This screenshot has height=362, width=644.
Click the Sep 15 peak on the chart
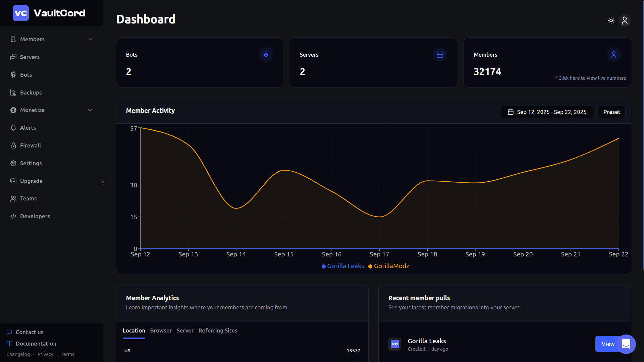tap(284, 170)
